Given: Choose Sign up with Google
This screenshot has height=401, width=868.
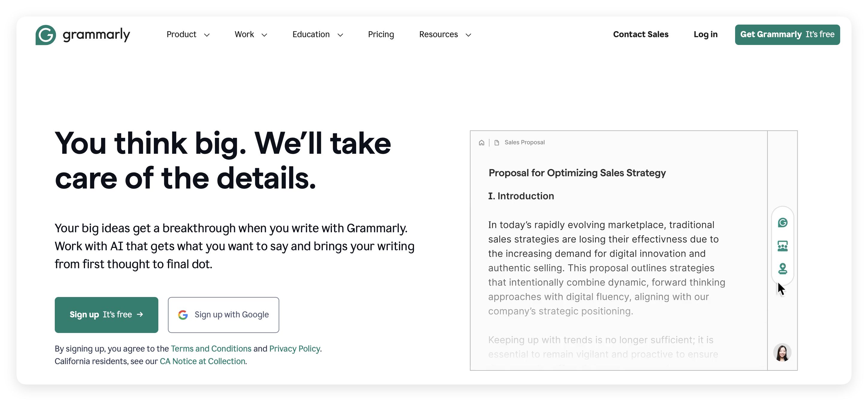Looking at the screenshot, I should 223,315.
